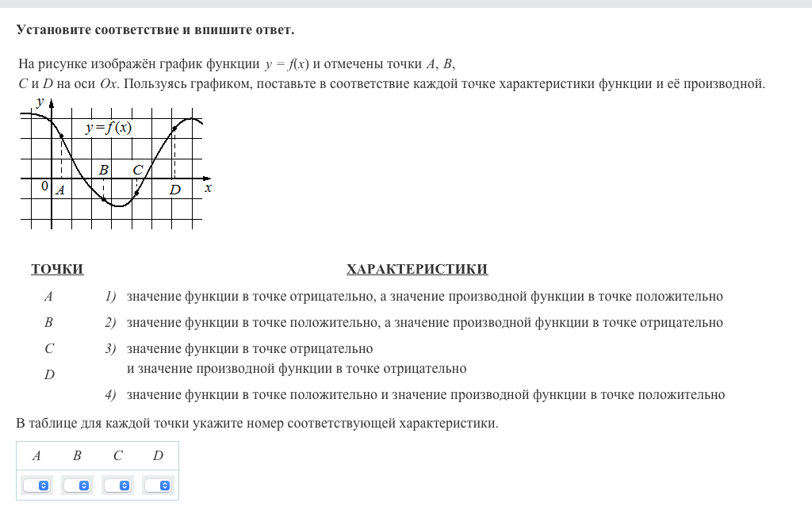Click point D label on the graph
812x522 pixels.
(x=174, y=190)
